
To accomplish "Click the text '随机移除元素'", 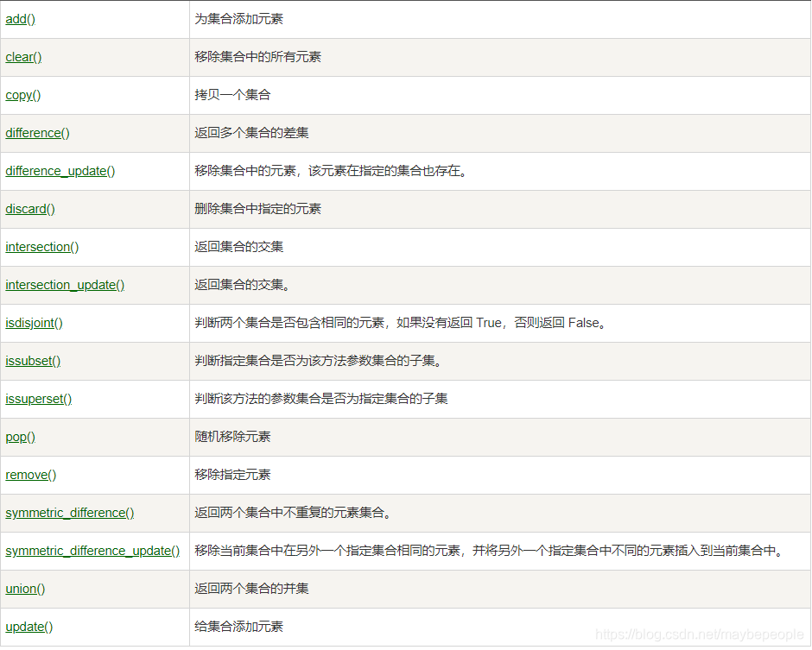I will [x=232, y=437].
